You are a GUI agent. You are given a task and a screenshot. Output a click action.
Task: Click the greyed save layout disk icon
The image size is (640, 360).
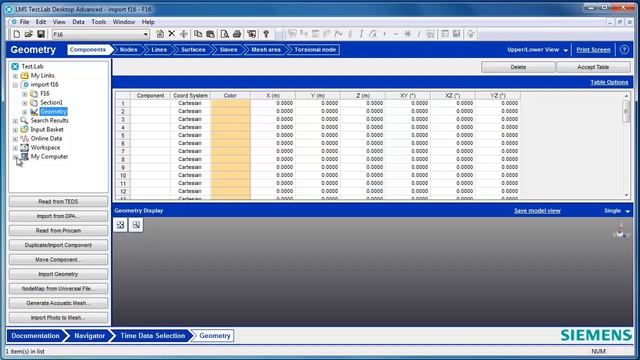tap(457, 34)
